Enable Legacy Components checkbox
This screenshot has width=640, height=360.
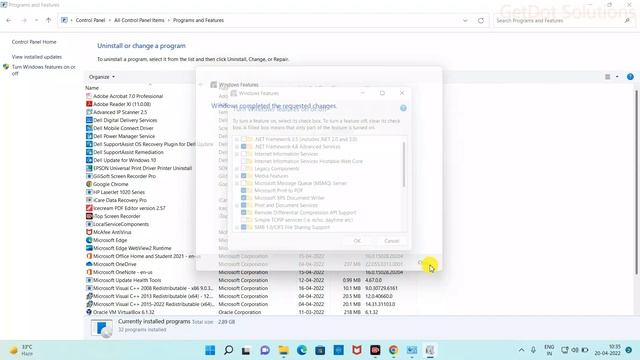pyautogui.click(x=244, y=169)
